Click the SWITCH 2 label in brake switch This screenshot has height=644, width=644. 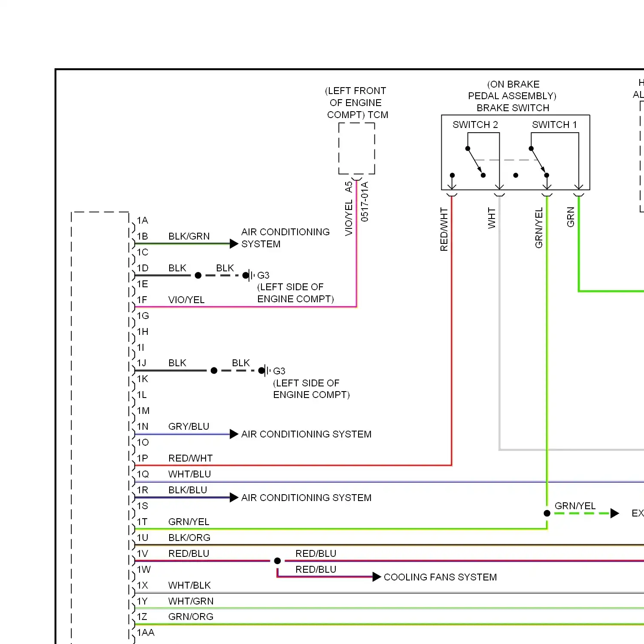coord(475,125)
